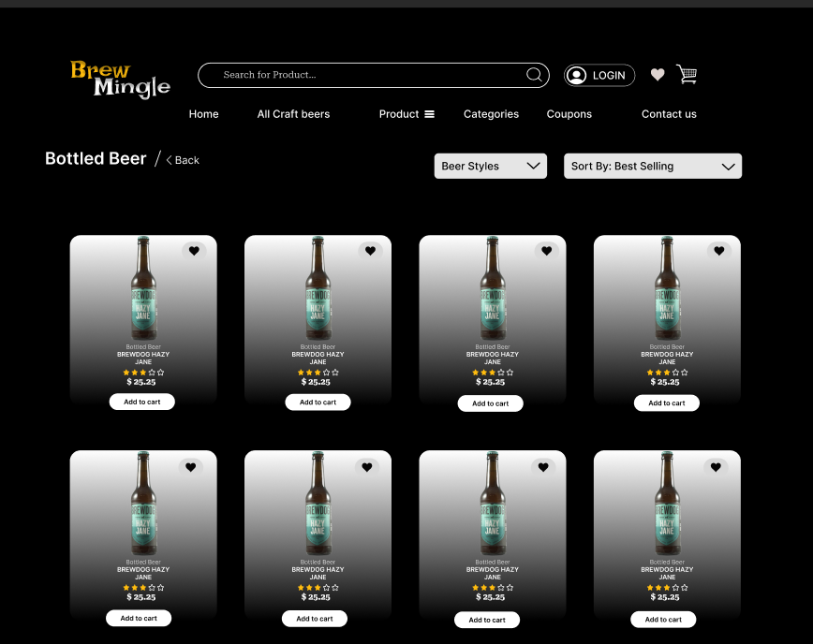Click second bottom-row beer bottle image
Screen dimensions: 813x644
point(318,503)
